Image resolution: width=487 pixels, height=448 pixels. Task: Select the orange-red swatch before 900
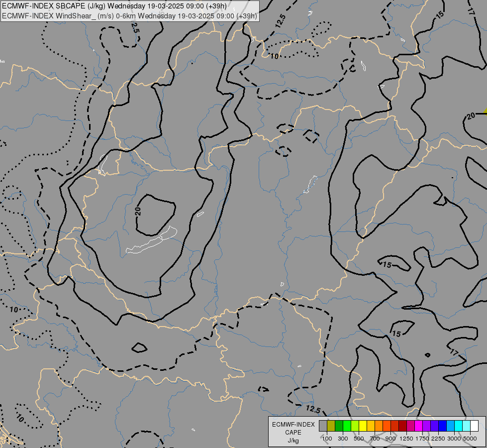[x=387, y=426]
